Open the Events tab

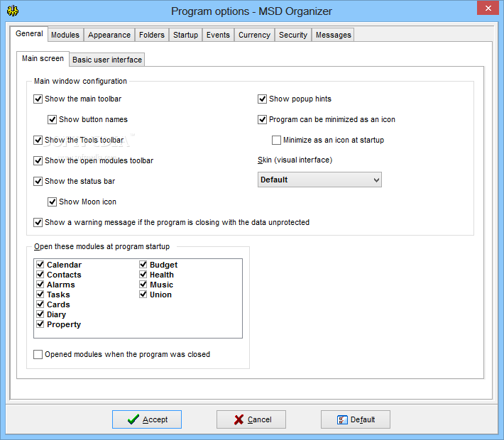218,35
